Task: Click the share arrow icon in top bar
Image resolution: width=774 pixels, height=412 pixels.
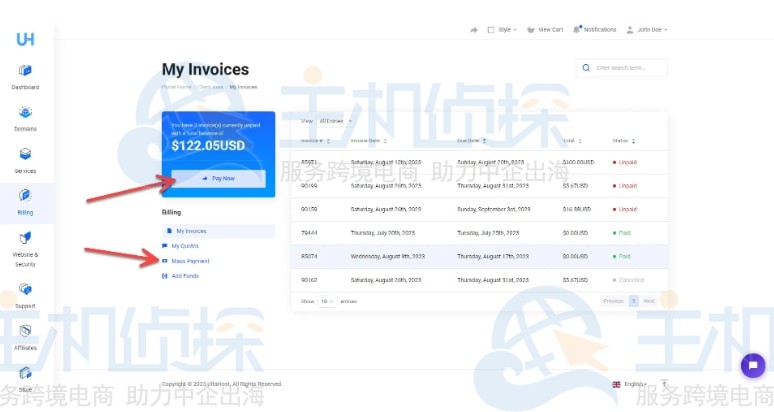Action: point(473,30)
